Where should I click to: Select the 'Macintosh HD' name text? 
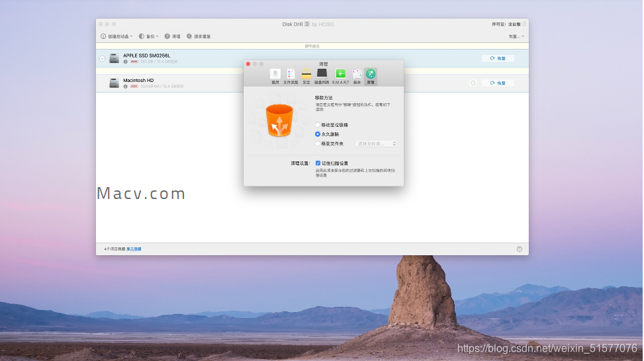pyautogui.click(x=138, y=81)
